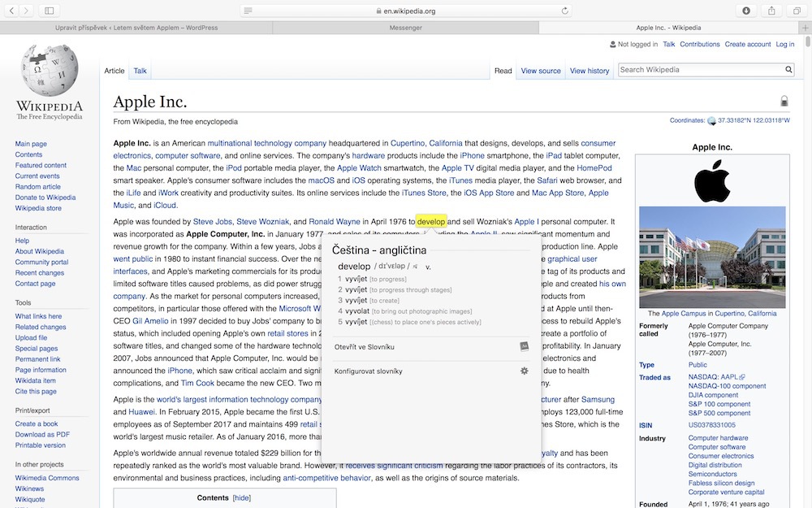Click the gear icon beside Konfigurovat slovníky

click(525, 371)
